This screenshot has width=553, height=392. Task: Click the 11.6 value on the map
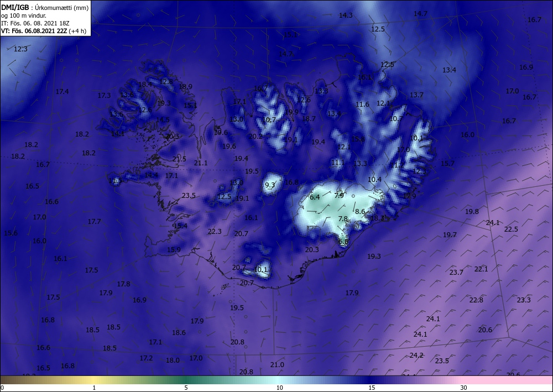362,104
